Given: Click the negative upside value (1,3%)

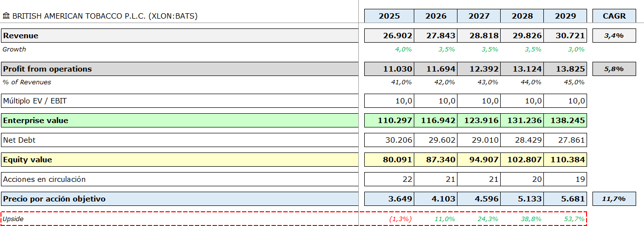Looking at the screenshot, I should 401,219.
